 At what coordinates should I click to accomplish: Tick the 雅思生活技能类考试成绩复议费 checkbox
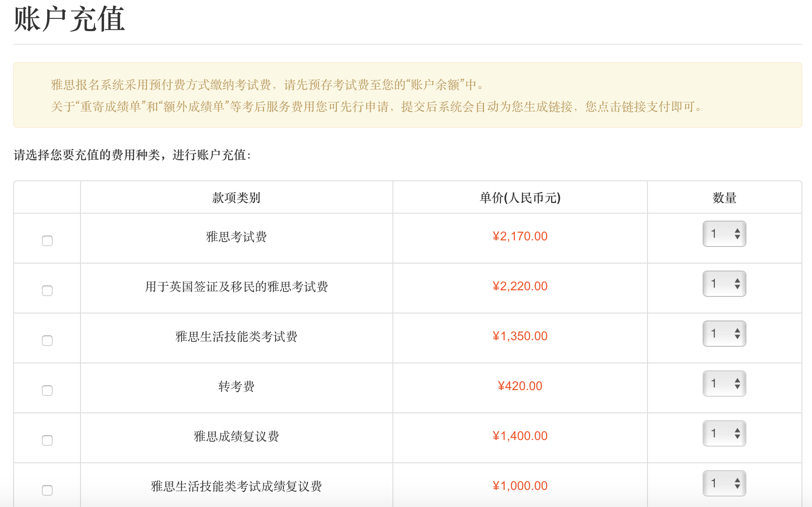tap(47, 490)
